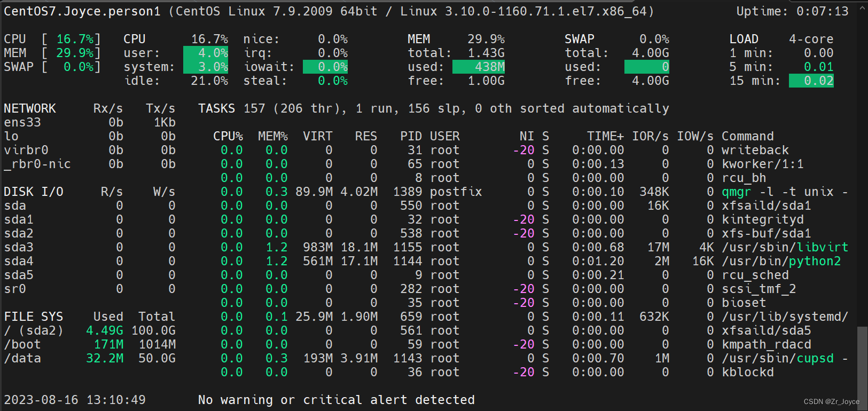This screenshot has height=411, width=868.
Task: Click the highlighted user CPU 4.0% value
Action: 206,53
